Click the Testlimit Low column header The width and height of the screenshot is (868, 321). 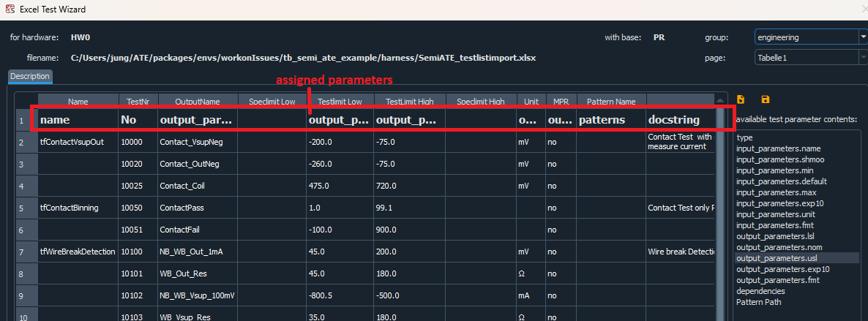point(340,102)
